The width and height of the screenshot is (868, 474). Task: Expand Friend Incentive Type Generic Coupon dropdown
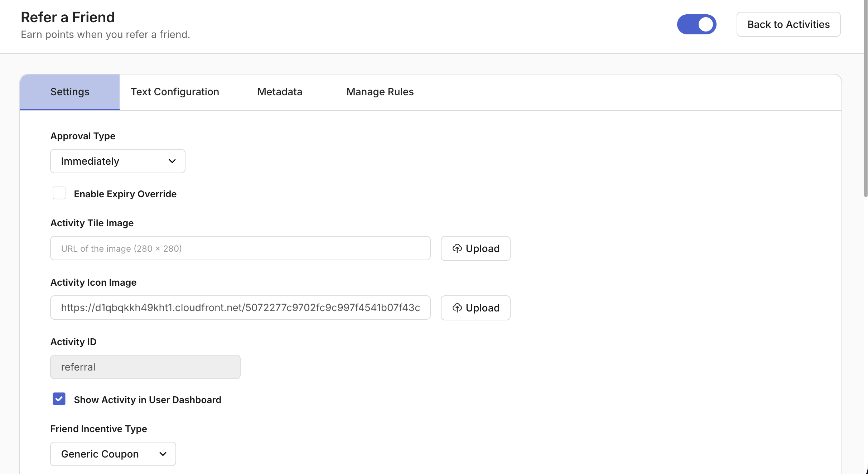pyautogui.click(x=113, y=454)
